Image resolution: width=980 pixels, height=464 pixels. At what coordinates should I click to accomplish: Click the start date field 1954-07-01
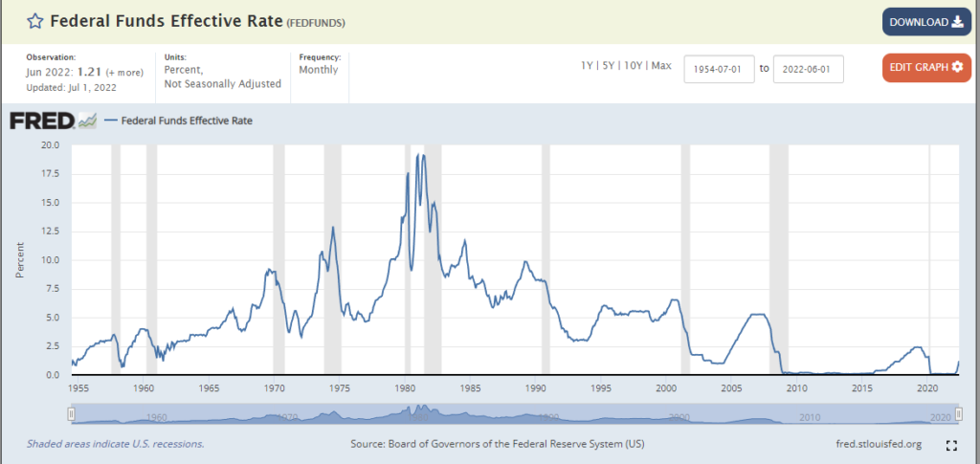tap(719, 69)
